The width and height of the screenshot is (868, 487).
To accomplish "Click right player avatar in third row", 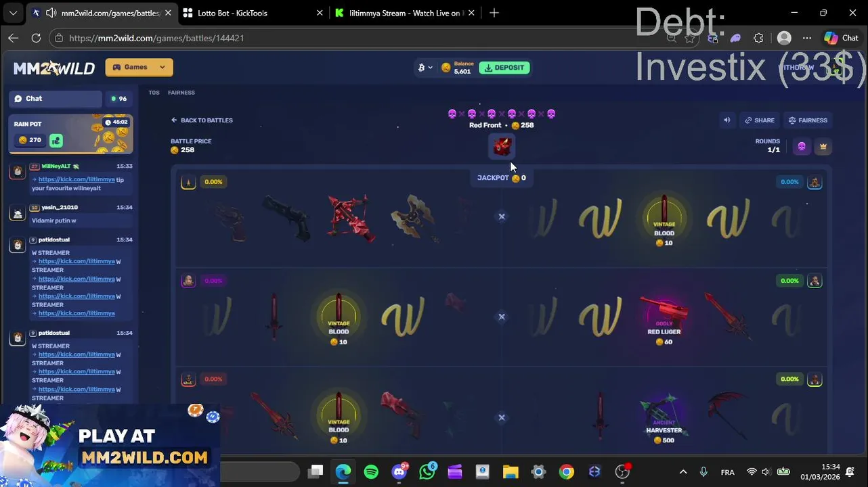I will tap(815, 379).
